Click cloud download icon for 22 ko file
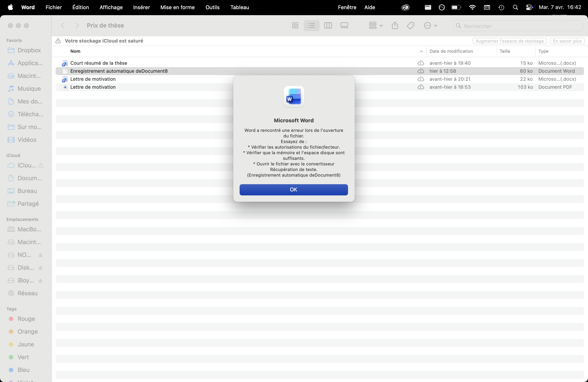Viewport: 588px width, 382px height. point(420,79)
